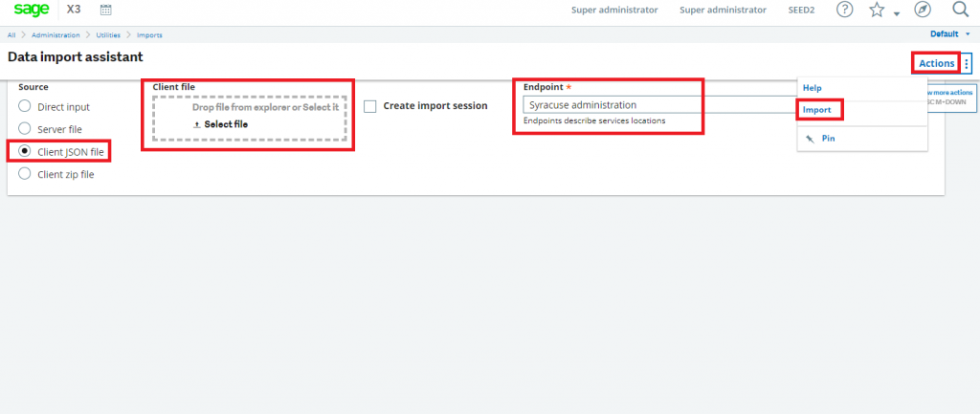Go to Utilities in breadcrumb
Screen dimensions: 980x414
click(x=108, y=35)
